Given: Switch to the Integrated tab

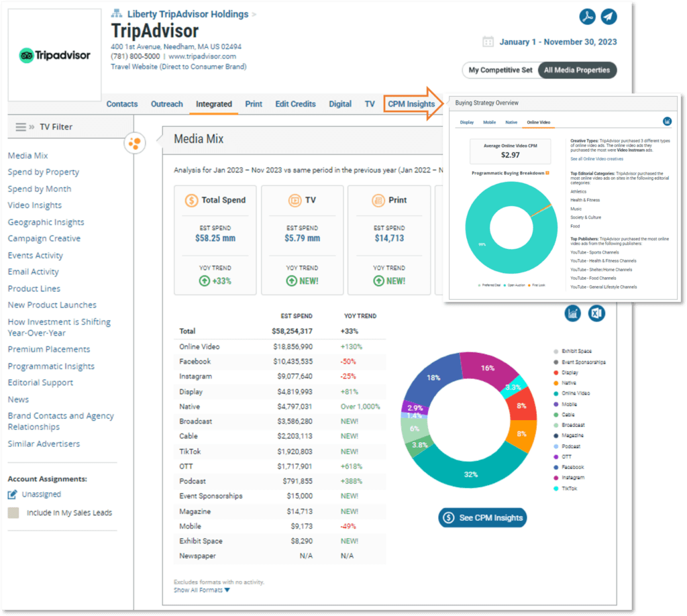Looking at the screenshot, I should 214,104.
